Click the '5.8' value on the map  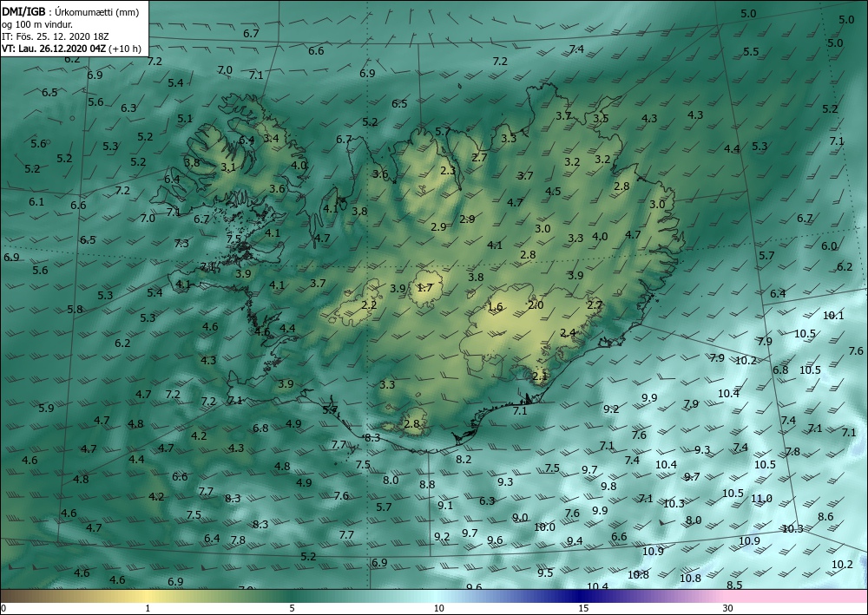[75, 309]
